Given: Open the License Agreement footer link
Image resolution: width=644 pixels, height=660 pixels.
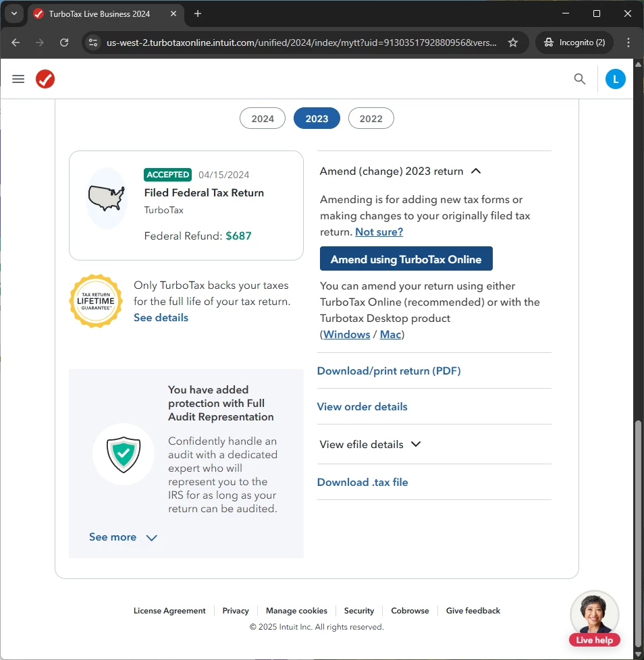Looking at the screenshot, I should 169,611.
